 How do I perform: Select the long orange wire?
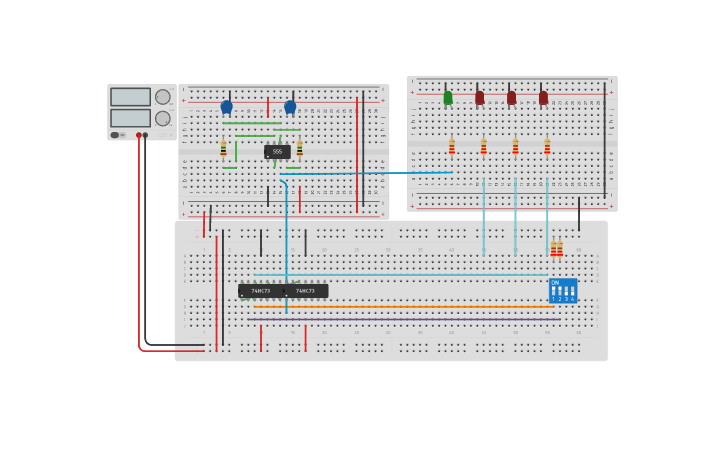(404, 306)
